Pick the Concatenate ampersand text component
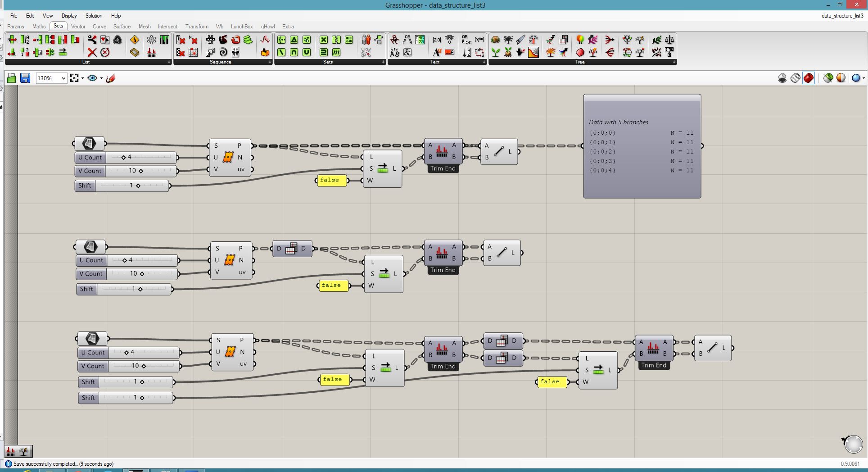The width and height of the screenshot is (868, 472). click(407, 52)
